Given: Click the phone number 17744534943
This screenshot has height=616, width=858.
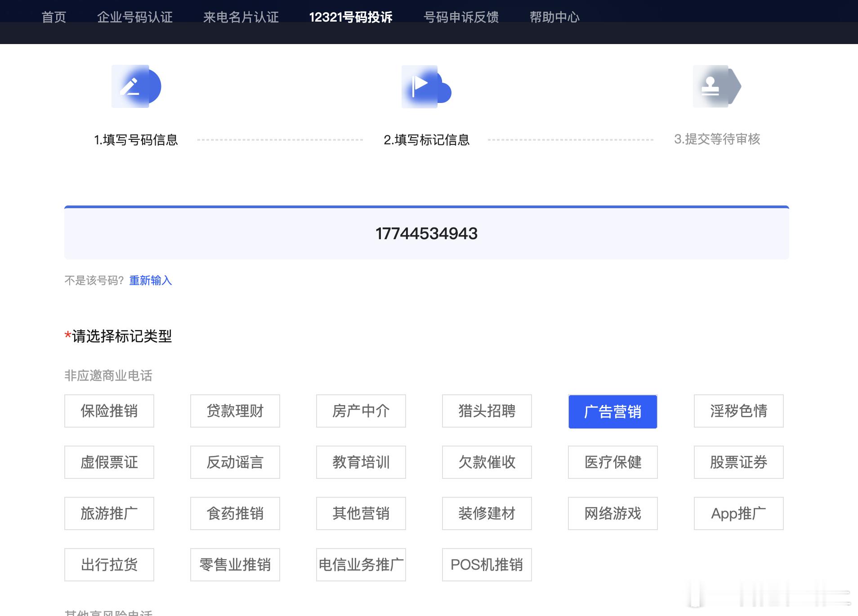Looking at the screenshot, I should click(x=426, y=233).
